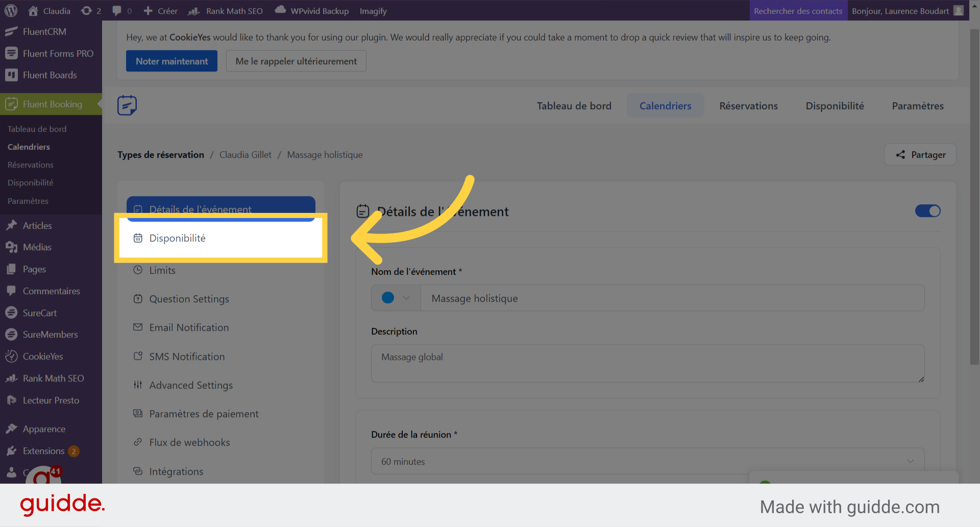Open the Créer menu in admin bar
This screenshot has width=980, height=527.
pyautogui.click(x=161, y=11)
